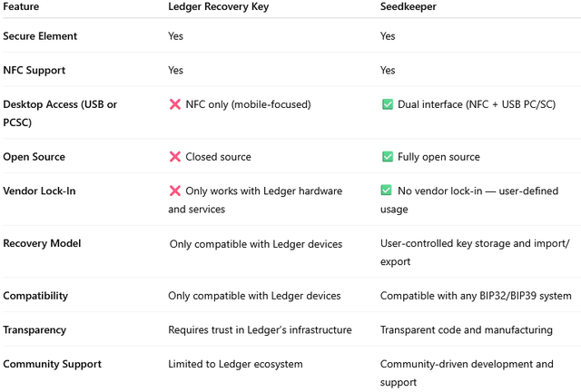The image size is (581, 392).
Task: Select the Feature column header
Action: point(21,6)
